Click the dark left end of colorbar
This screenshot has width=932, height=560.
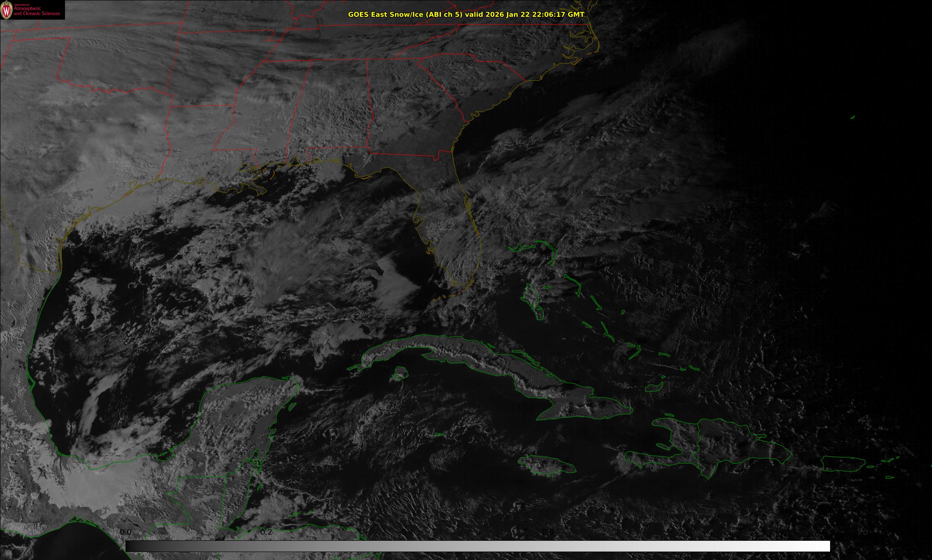(x=130, y=546)
